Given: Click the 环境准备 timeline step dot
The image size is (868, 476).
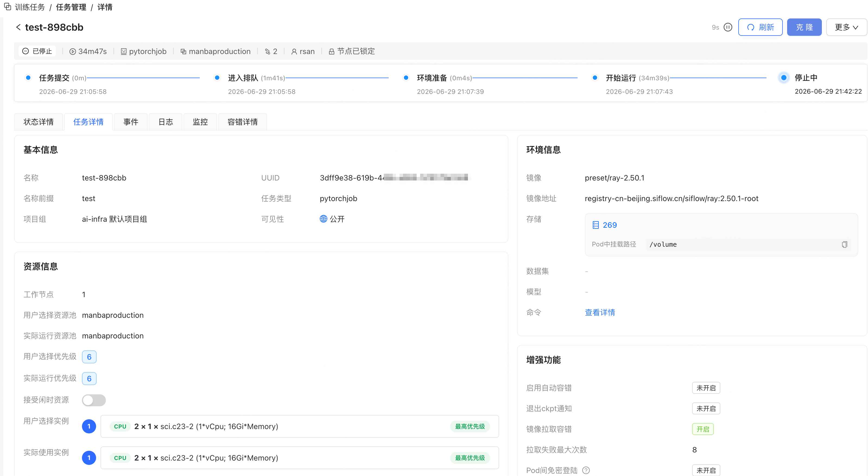Looking at the screenshot, I should (406, 78).
